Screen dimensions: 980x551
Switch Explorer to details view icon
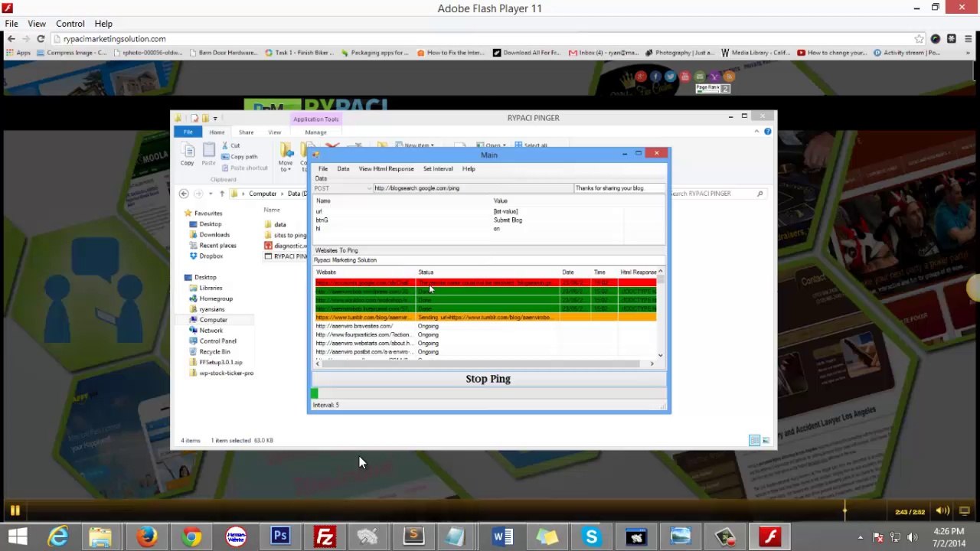pyautogui.click(x=754, y=441)
